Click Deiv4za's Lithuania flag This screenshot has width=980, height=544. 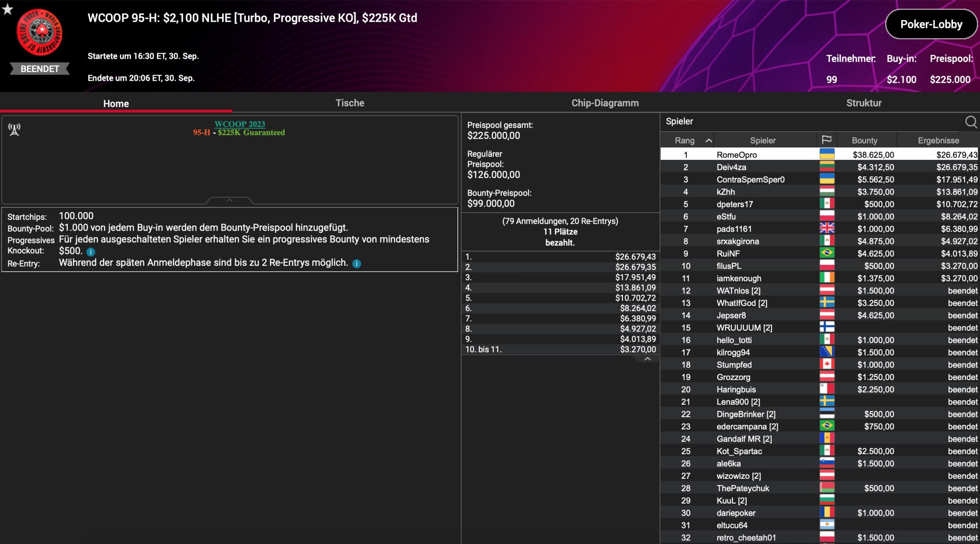point(827,167)
